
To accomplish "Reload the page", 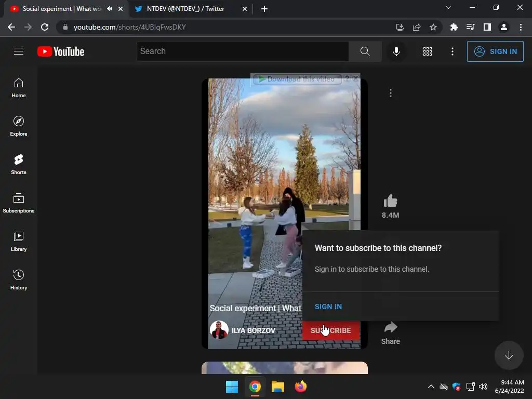I will pos(45,27).
